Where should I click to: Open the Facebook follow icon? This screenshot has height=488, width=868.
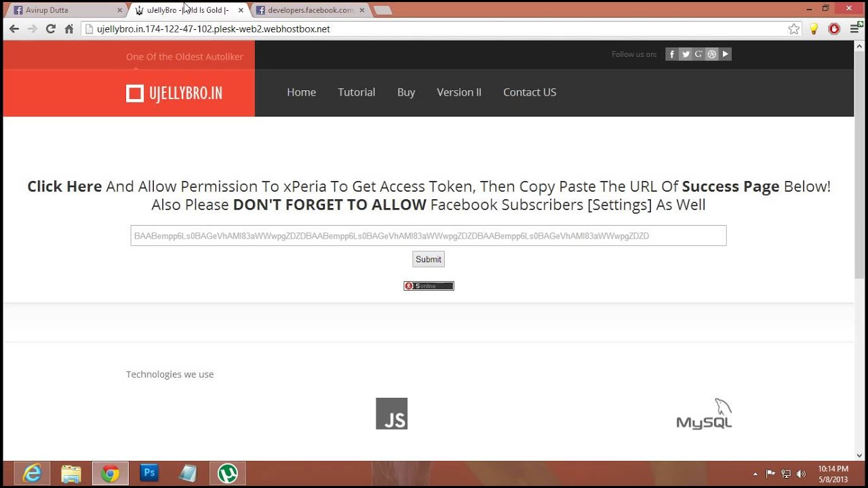pyautogui.click(x=671, y=54)
